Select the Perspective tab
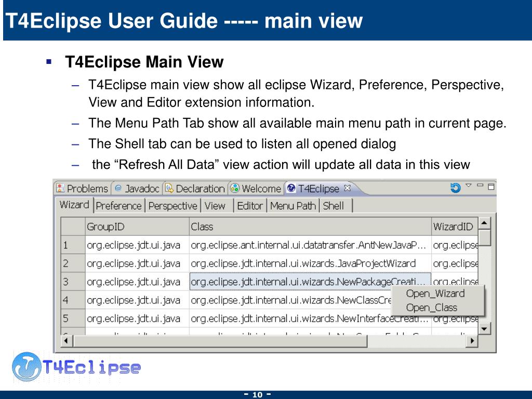 point(172,206)
